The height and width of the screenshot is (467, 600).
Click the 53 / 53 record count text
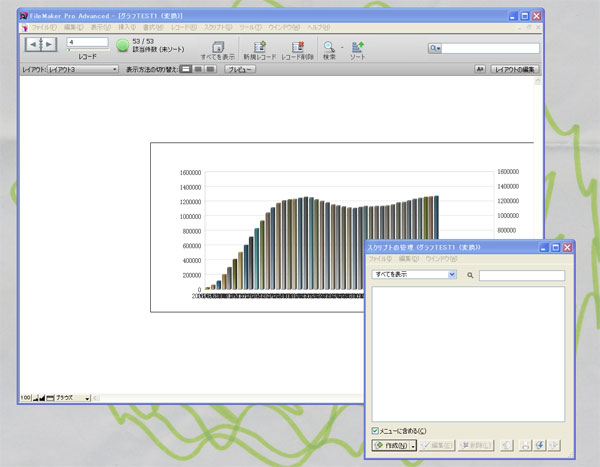[x=143, y=41]
